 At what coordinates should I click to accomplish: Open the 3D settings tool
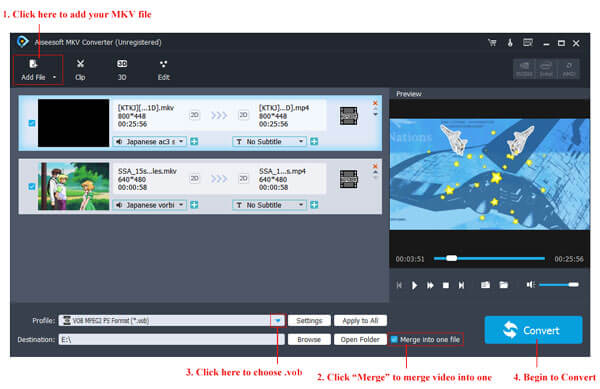122,70
